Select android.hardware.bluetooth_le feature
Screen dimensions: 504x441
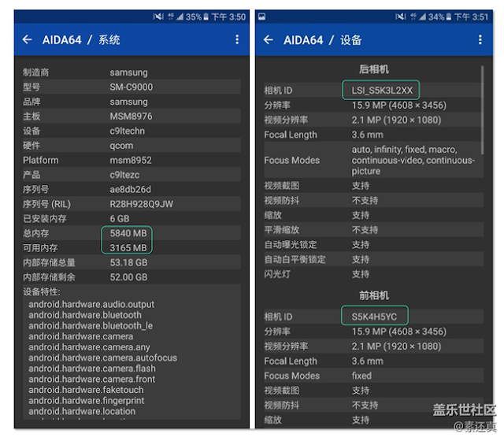click(x=91, y=325)
